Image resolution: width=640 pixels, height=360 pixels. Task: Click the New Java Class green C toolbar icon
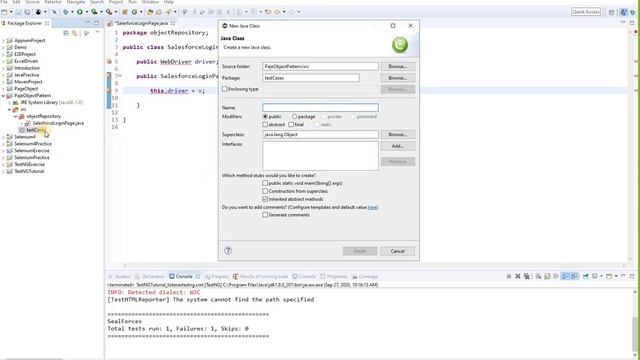pos(134,12)
